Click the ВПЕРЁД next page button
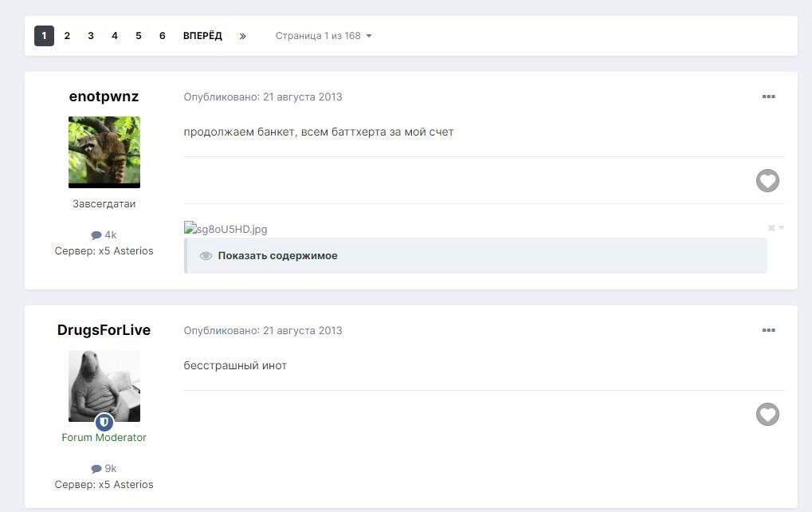 point(202,36)
